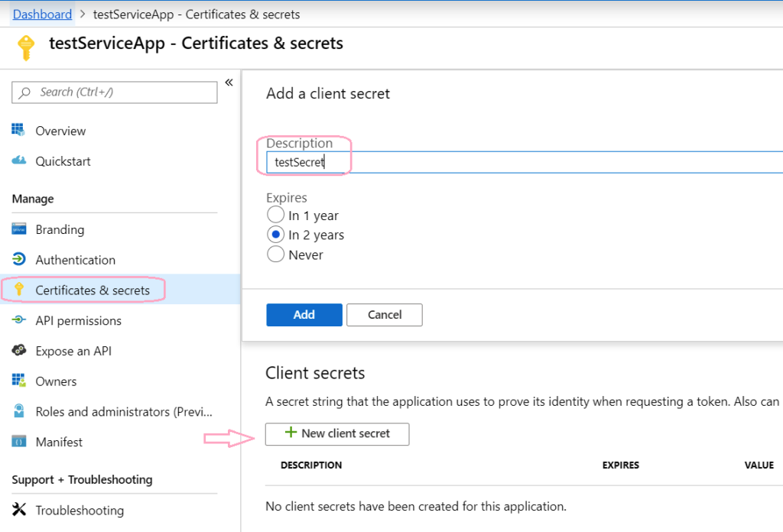Select the 'In 2 years' expiry option
Image resolution: width=783 pixels, height=532 pixels.
point(275,235)
